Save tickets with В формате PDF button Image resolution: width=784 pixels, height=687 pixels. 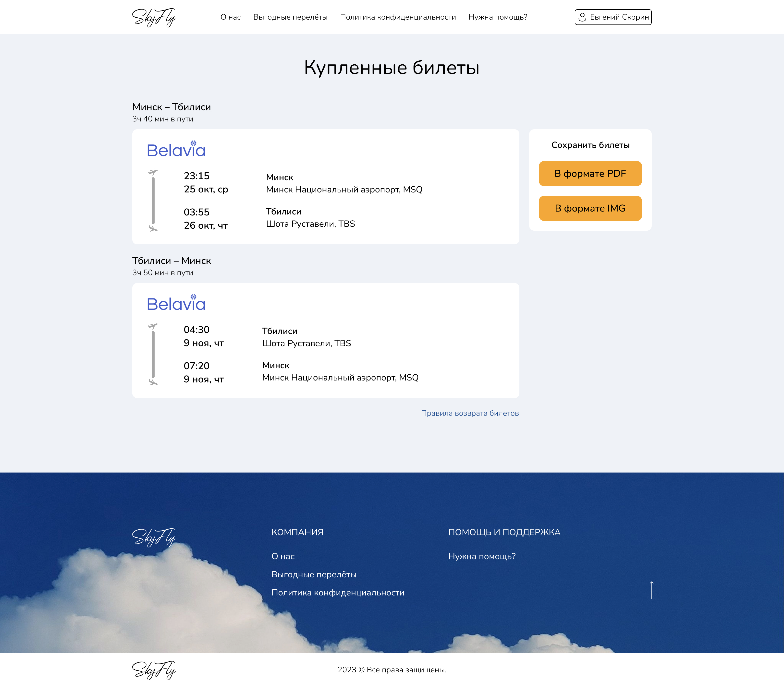(590, 174)
